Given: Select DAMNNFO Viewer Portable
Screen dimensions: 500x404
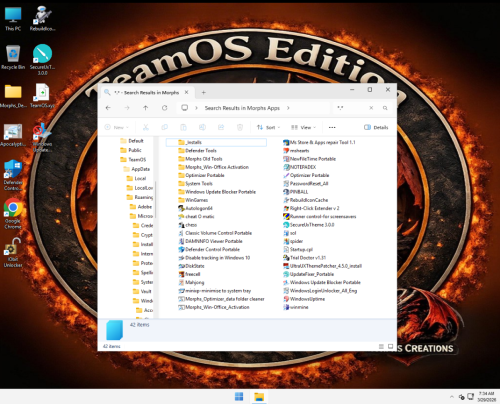Looking at the screenshot, I should [210, 241].
